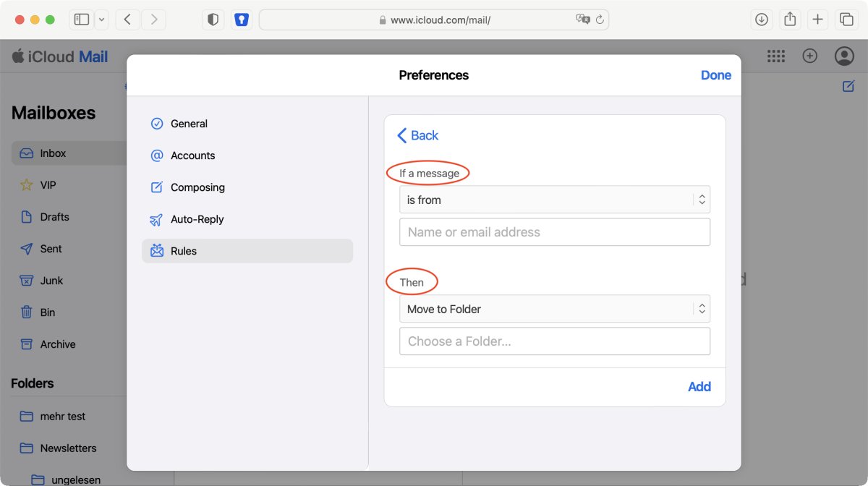Viewport: 868px width, 486px height.
Task: Click the Bin trash icon
Action: (27, 312)
